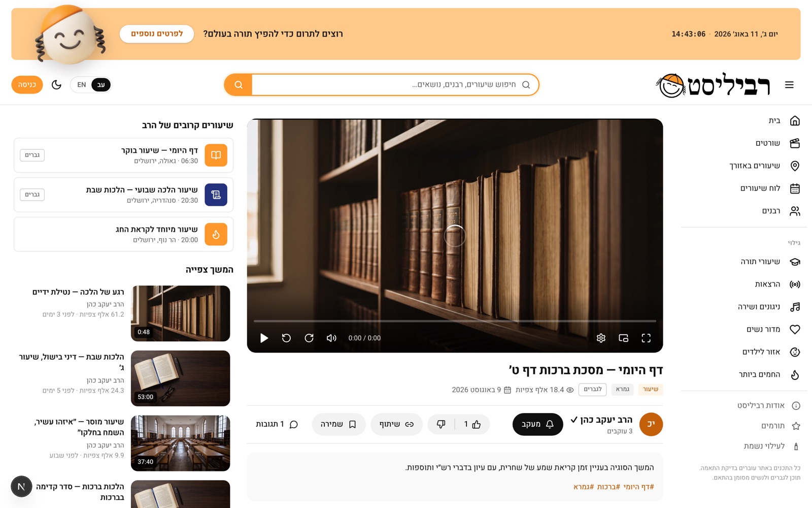
Task: Click the round N badge at the bottom corner
Action: coord(21,487)
